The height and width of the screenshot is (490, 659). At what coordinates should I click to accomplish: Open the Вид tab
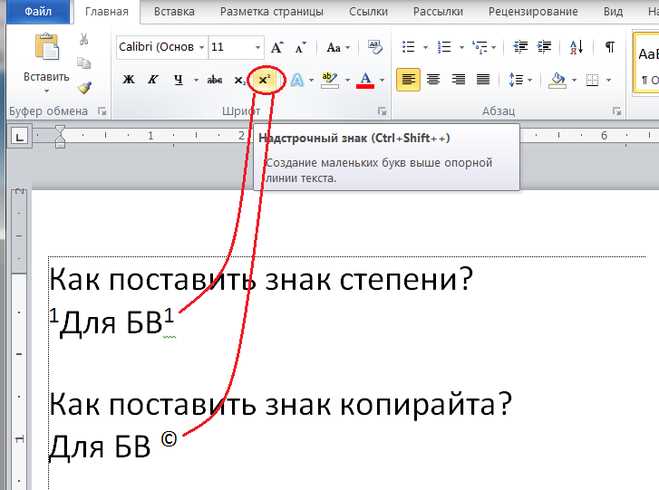(x=613, y=12)
